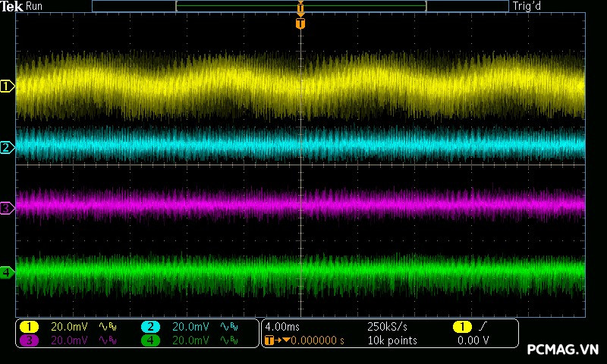This screenshot has height=364, width=607.
Task: Click channel 1 bandwidth limit icon
Action: [x=107, y=326]
